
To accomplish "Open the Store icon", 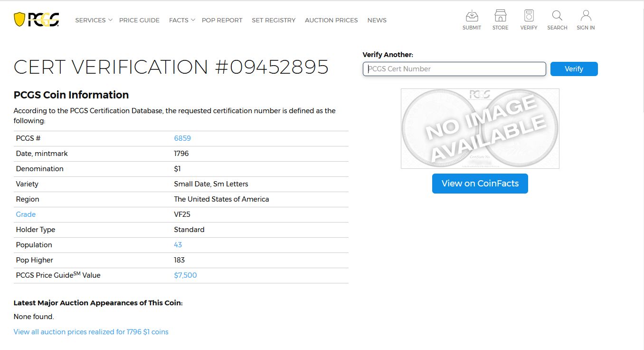I will point(500,16).
